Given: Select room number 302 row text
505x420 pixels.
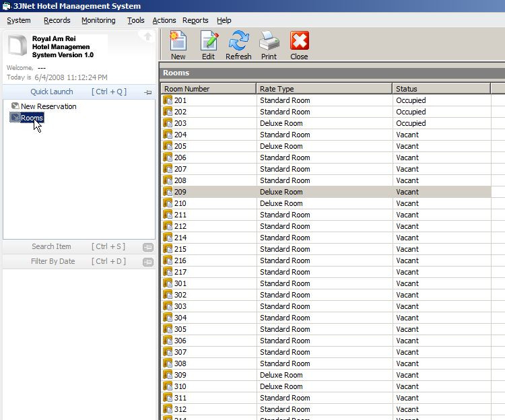Looking at the screenshot, I should pyautogui.click(x=180, y=295).
